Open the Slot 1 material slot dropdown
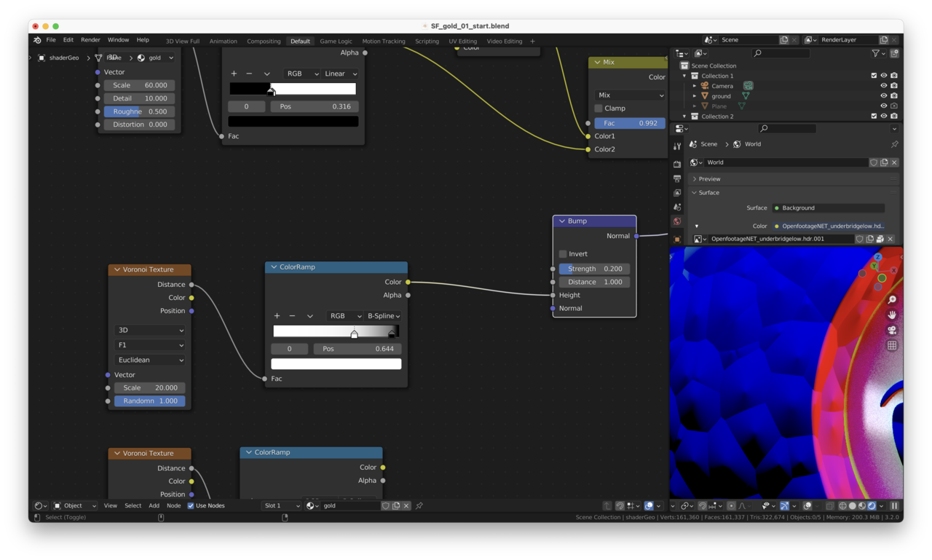This screenshot has height=560, width=932. point(281,505)
